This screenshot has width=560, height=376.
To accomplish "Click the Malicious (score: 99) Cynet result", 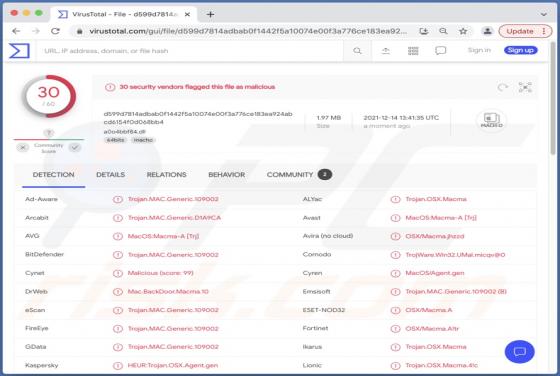I will (x=160, y=273).
